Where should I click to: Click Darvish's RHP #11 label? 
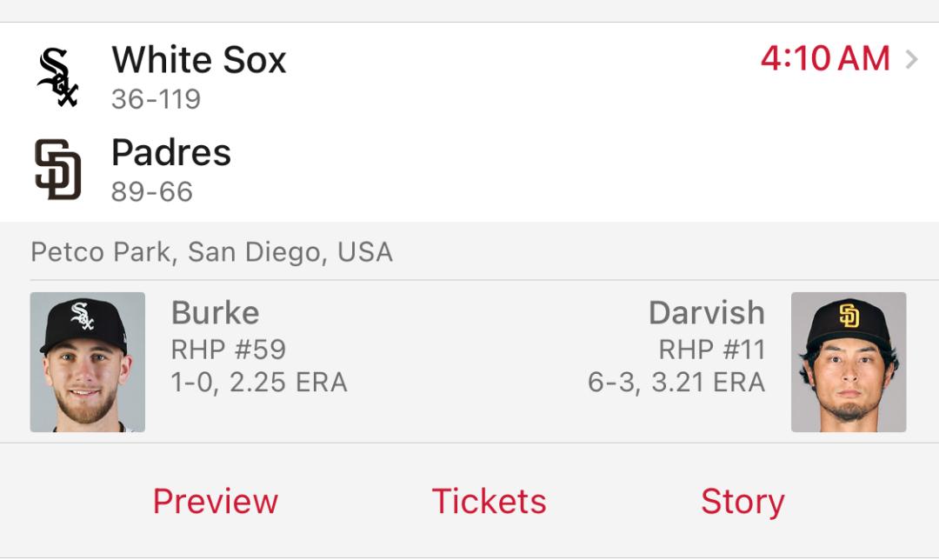pyautogui.click(x=711, y=350)
